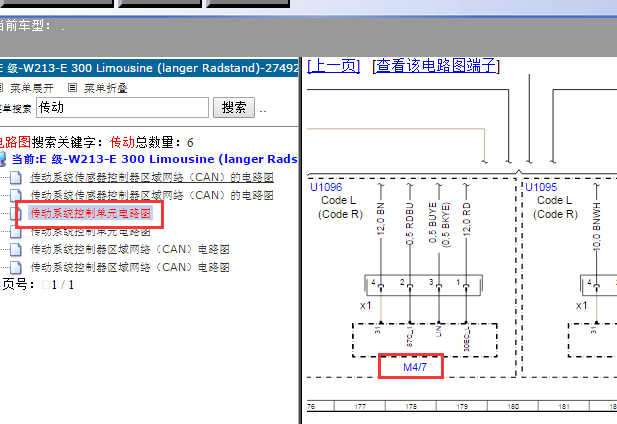Viewport: 617px width, 424px height.
Task: Open the 查看该电路图端子 link
Action: point(436,66)
